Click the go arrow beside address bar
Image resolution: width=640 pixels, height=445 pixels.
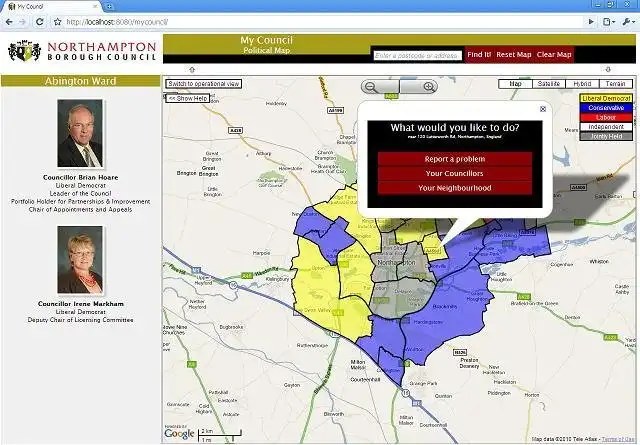[x=591, y=22]
